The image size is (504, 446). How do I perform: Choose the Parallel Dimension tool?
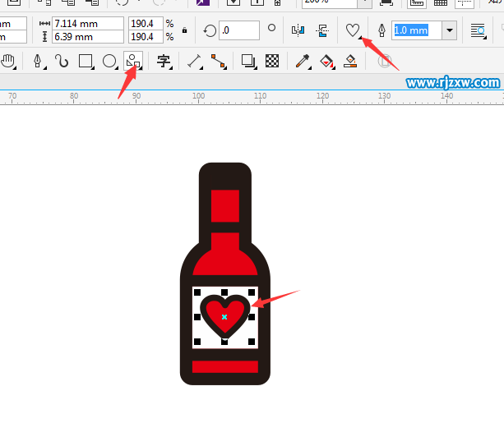194,61
